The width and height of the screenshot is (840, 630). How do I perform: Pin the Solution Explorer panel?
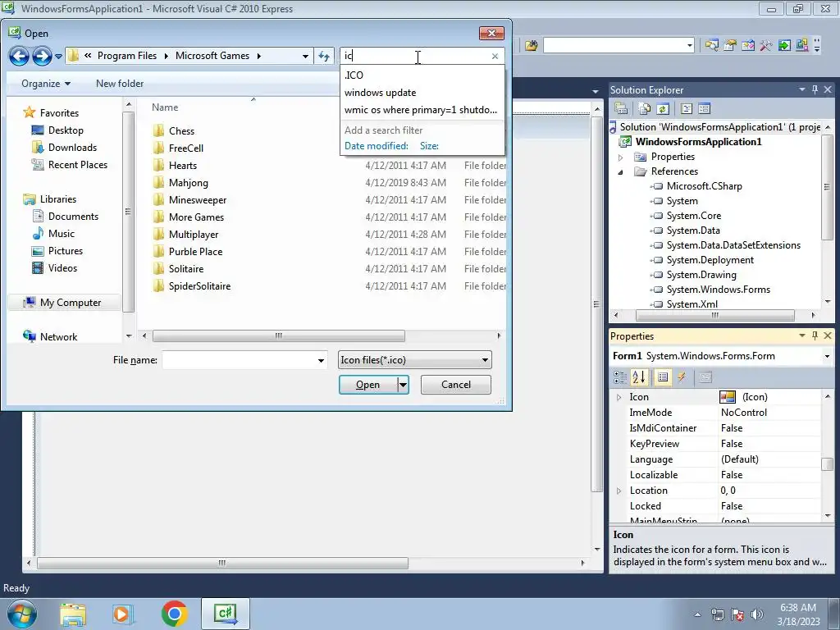[x=815, y=89]
